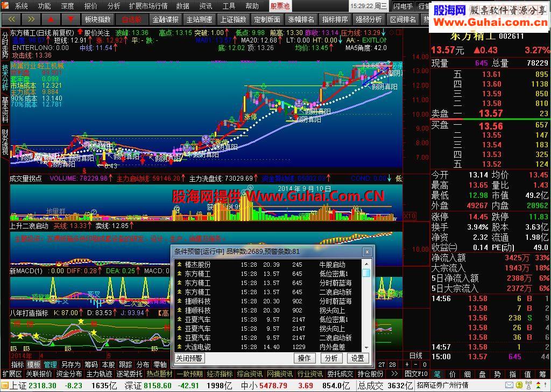This screenshot has height=392, width=551.
Task: Open the 工具 menu
Action: pos(229,6)
